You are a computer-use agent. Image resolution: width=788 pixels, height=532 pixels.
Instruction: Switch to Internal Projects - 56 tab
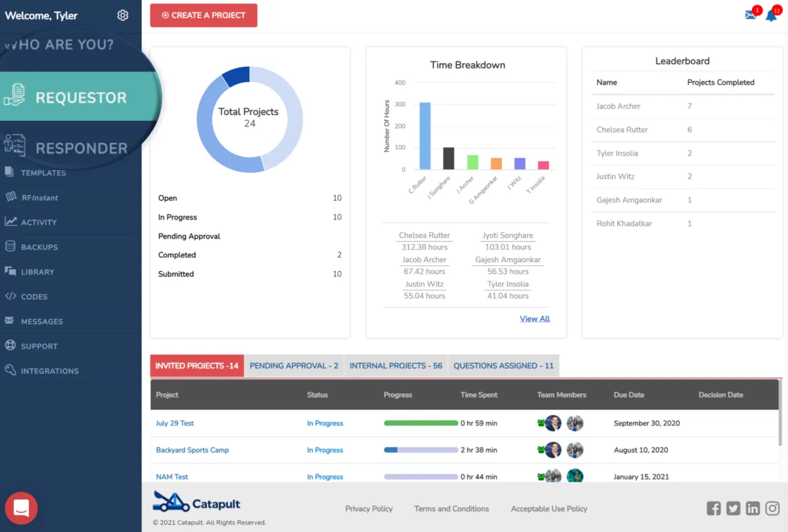396,366
